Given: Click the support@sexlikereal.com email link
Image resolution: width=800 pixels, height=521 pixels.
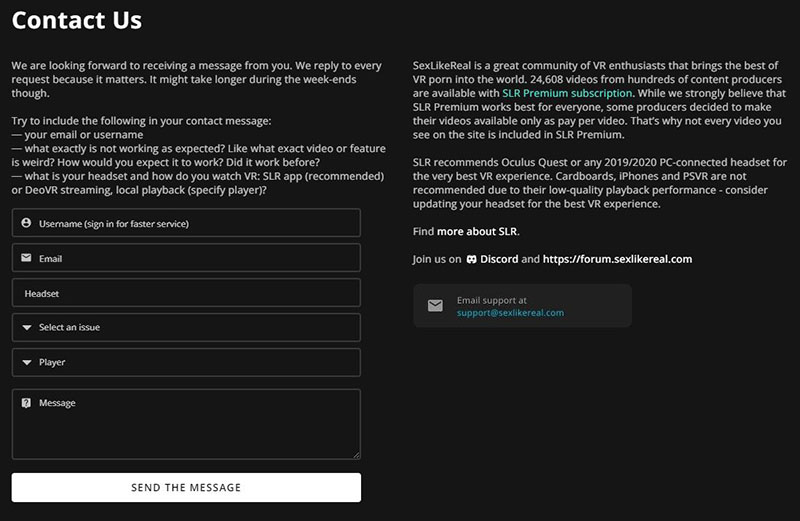Looking at the screenshot, I should [x=510, y=313].
